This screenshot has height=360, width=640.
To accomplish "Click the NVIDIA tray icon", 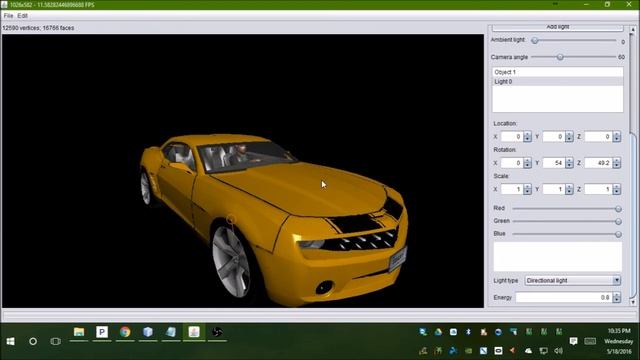I will pyautogui.click(x=468, y=351).
